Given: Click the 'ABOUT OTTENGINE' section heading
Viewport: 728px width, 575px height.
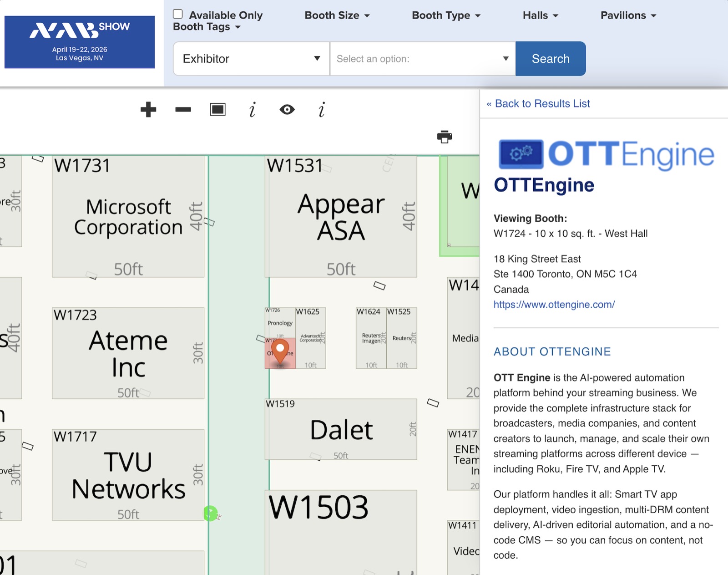Looking at the screenshot, I should 552,351.
